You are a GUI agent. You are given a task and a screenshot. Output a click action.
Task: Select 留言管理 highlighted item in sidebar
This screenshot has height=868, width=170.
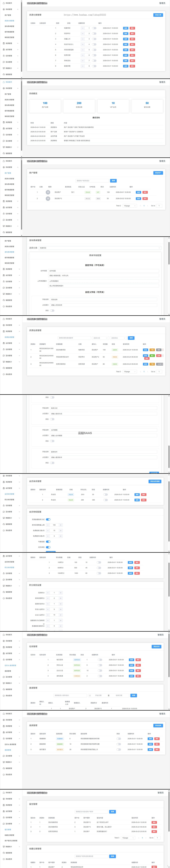(8, 830)
